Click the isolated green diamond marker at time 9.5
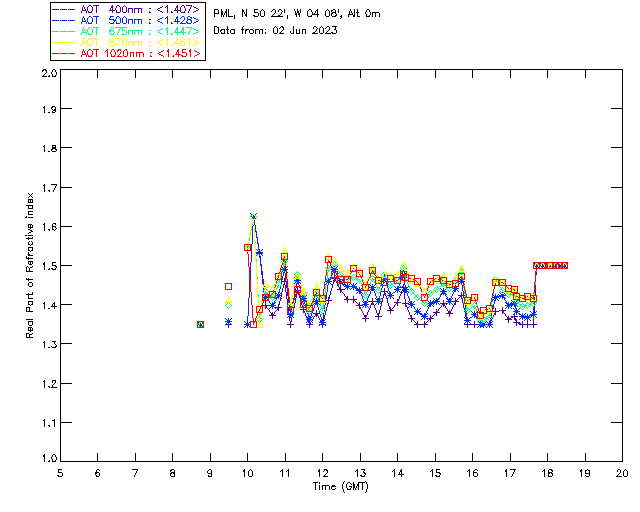The height and width of the screenshot is (512, 640). click(229, 305)
